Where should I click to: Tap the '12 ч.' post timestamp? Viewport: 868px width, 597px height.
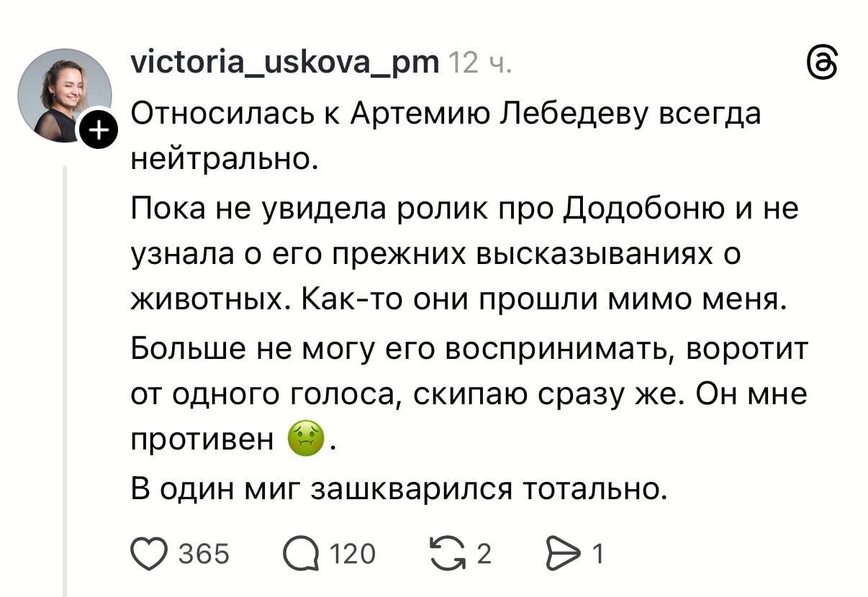(480, 65)
